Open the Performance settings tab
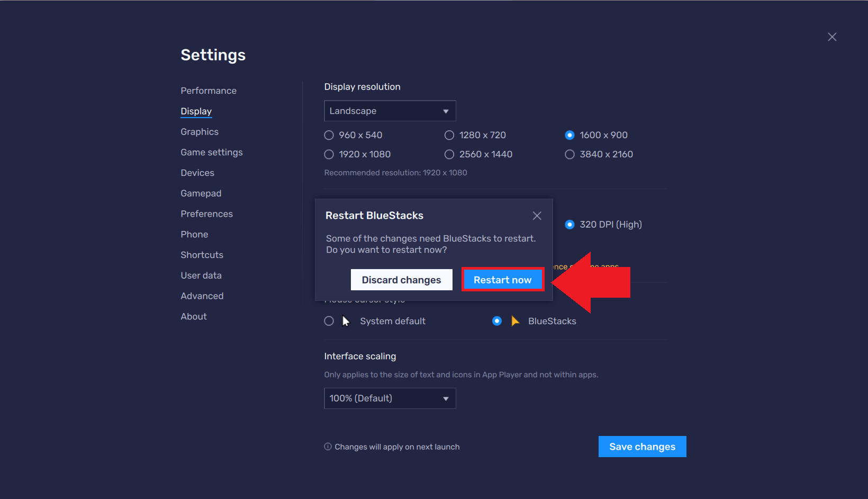The image size is (868, 499). pyautogui.click(x=209, y=91)
